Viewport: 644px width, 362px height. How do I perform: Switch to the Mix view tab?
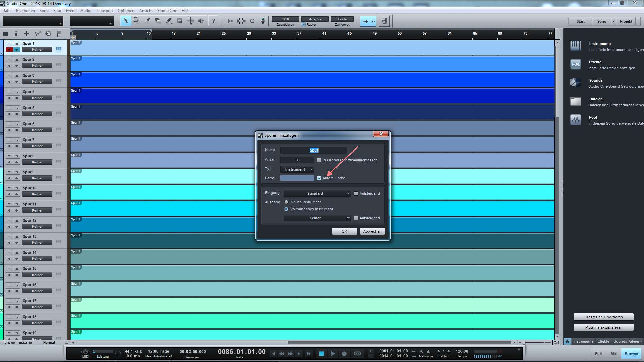[614, 354]
